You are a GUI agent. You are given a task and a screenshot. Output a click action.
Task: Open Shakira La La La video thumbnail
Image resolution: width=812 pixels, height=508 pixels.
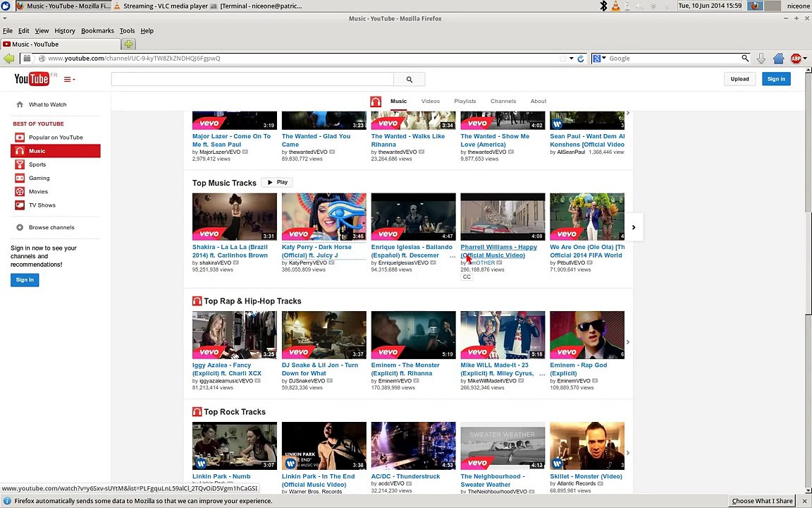(x=235, y=217)
